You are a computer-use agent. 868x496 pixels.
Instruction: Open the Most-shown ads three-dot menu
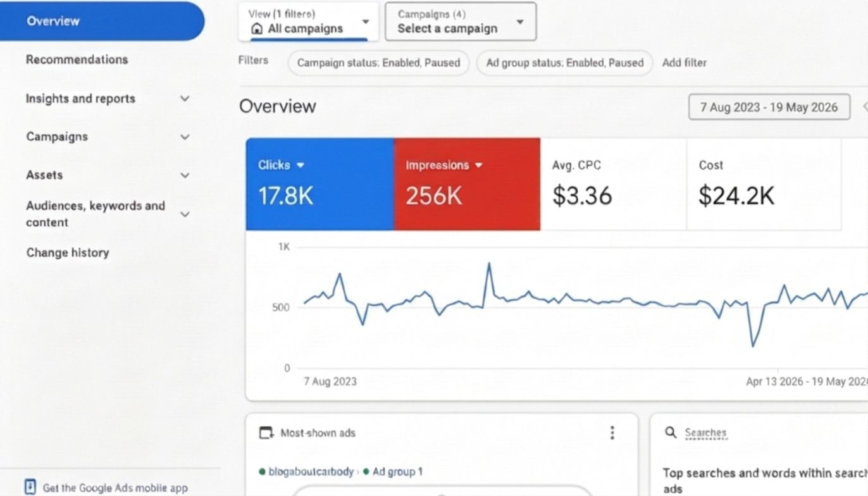tap(612, 433)
